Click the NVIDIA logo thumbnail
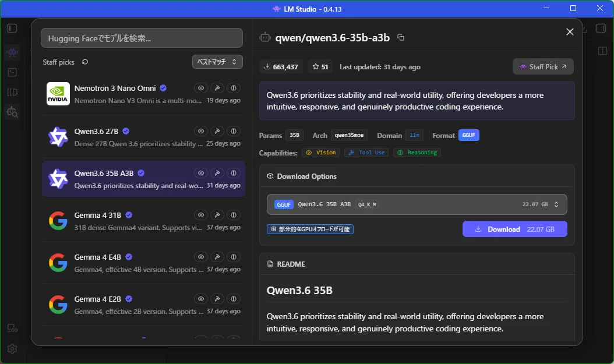The height and width of the screenshot is (364, 614). [58, 94]
